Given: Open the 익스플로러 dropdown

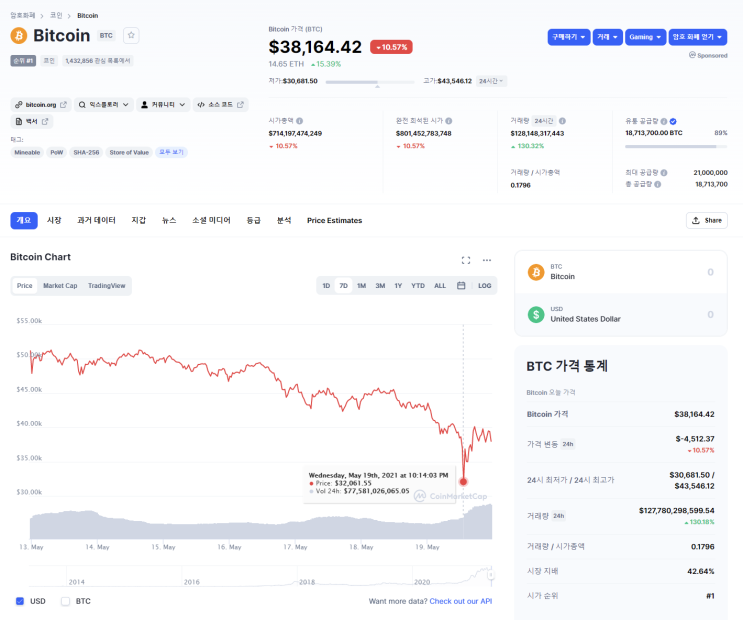Looking at the screenshot, I should click(104, 104).
